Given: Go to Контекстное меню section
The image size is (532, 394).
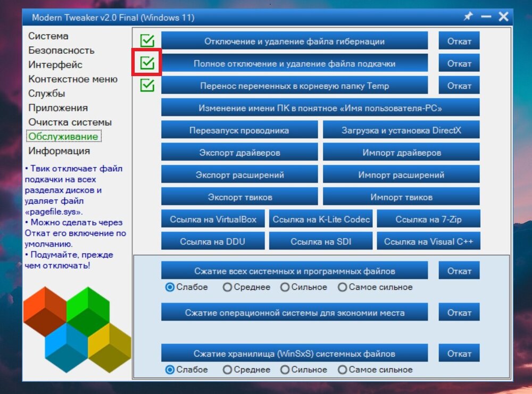Looking at the screenshot, I should pos(72,79).
